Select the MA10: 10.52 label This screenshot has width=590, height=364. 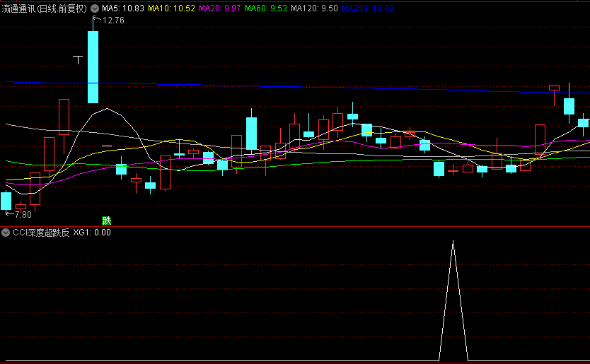click(171, 8)
